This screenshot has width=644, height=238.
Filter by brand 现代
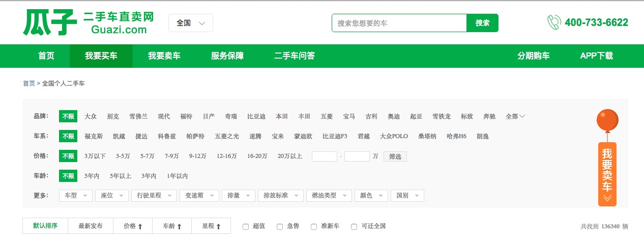pos(164,116)
